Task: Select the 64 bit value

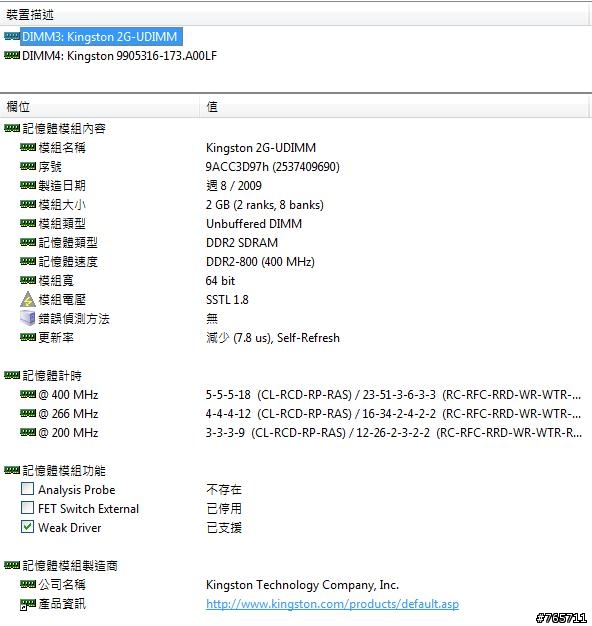Action: tap(220, 281)
